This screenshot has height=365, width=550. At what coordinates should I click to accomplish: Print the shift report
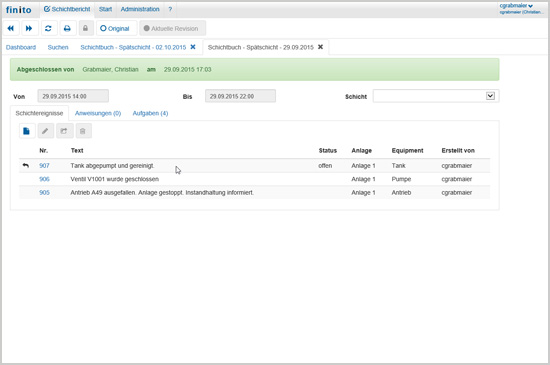pyautogui.click(x=67, y=28)
